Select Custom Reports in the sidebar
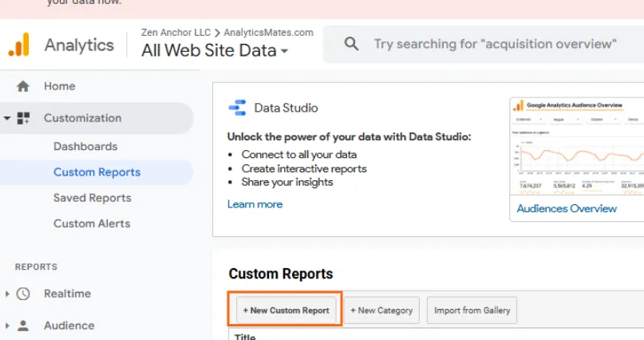Image resolution: width=644 pixels, height=340 pixels. pos(97,172)
